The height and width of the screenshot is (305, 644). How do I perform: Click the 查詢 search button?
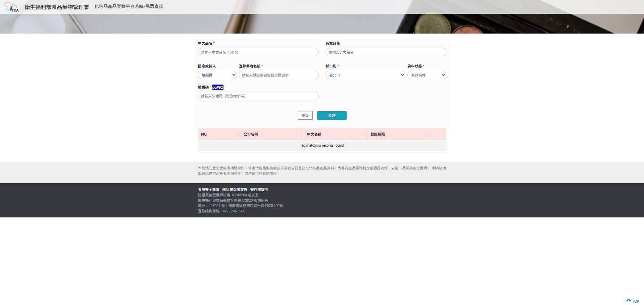332,115
